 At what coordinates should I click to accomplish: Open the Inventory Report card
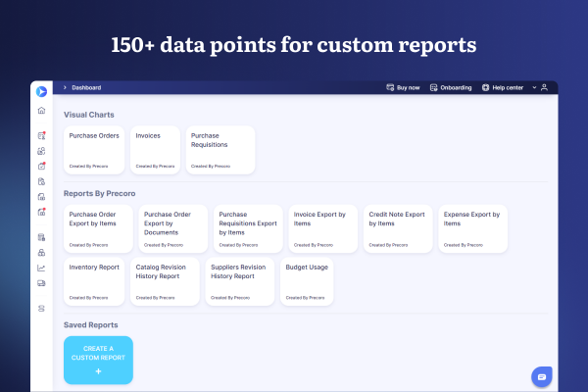[95, 280]
